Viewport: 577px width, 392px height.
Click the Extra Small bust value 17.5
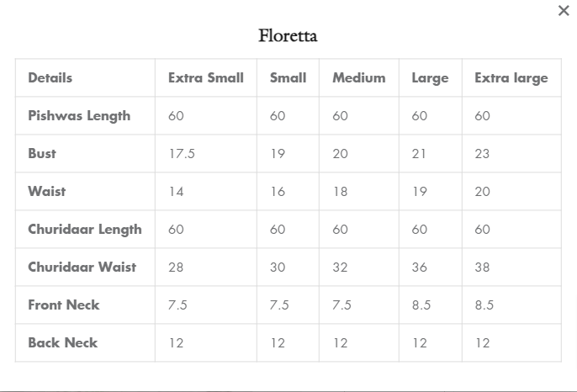(182, 153)
